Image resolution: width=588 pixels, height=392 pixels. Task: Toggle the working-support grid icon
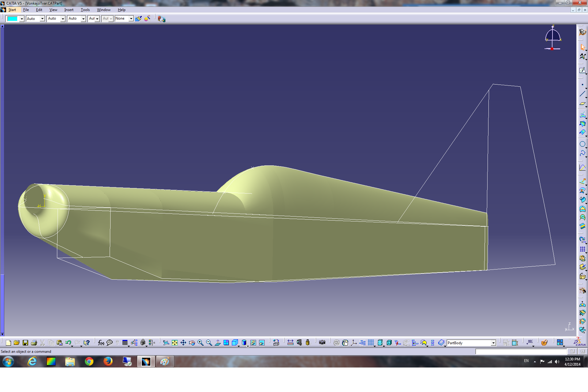[x=371, y=343]
